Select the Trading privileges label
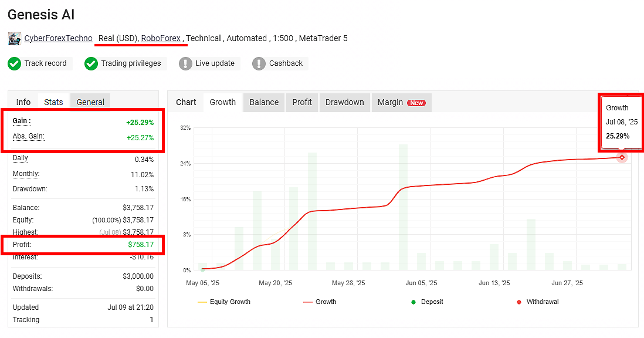Screen dimensions: 644x338 point(131,63)
